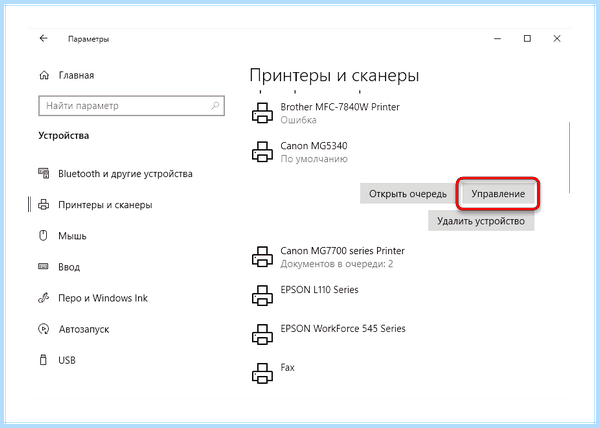
Task: Click the EPSON WorkForce 545 printer icon
Action: click(x=262, y=334)
